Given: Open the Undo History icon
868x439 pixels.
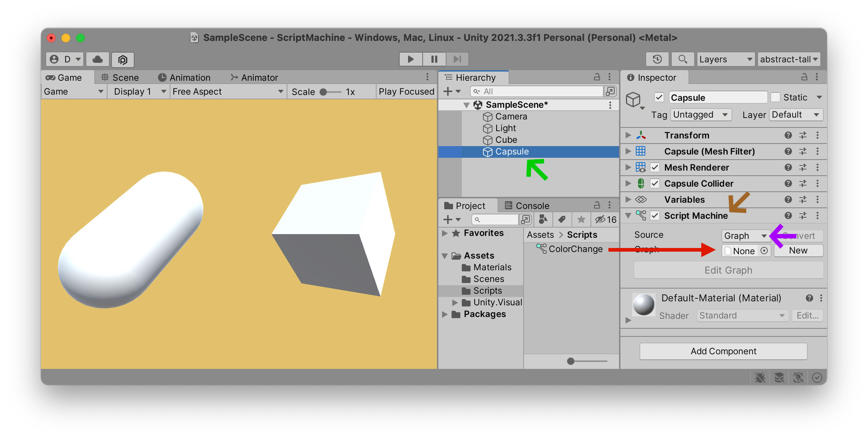Looking at the screenshot, I should point(657,59).
